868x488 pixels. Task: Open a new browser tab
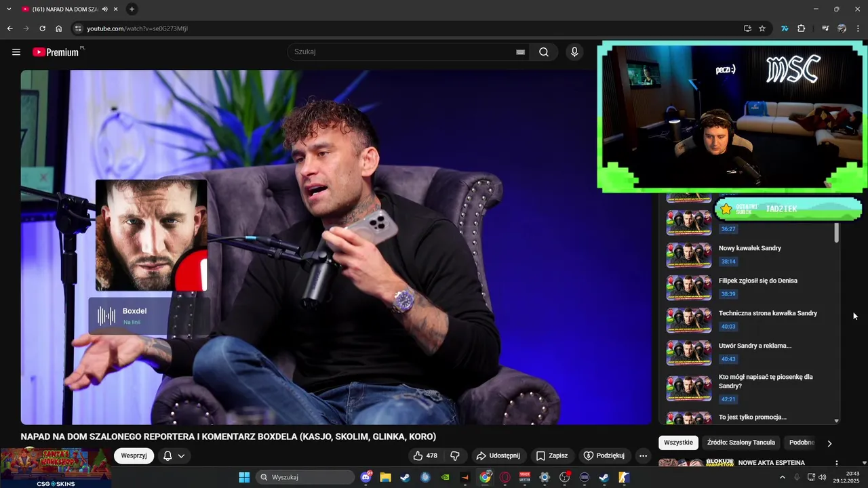point(132,9)
